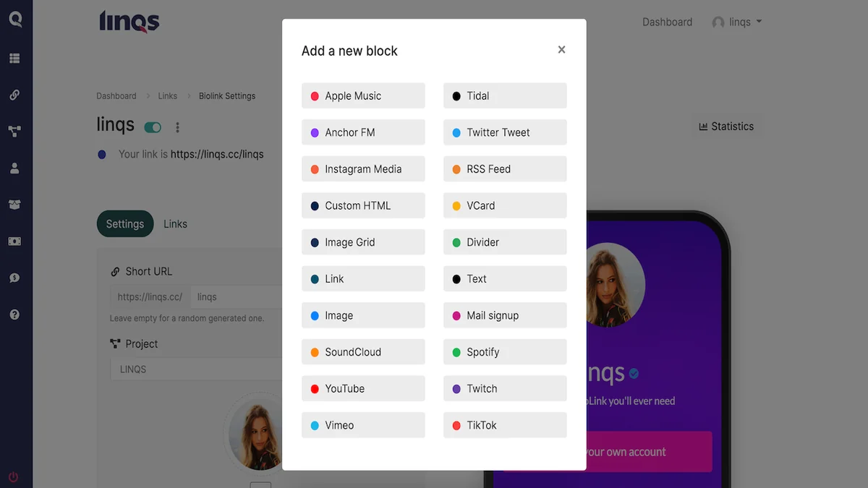The width and height of the screenshot is (868, 488).
Task: Add an Image Grid block
Action: pyautogui.click(x=363, y=242)
